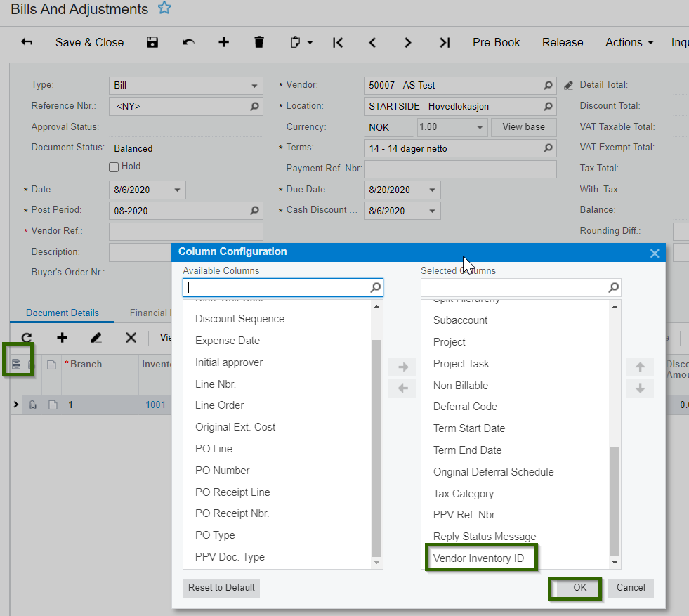Screen dimensions: 689x616
Task: Click Available Columns list scrollbar
Action: coord(376,447)
